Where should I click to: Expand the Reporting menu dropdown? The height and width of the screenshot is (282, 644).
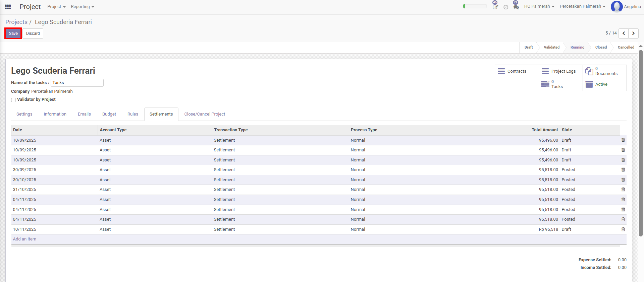coord(82,7)
